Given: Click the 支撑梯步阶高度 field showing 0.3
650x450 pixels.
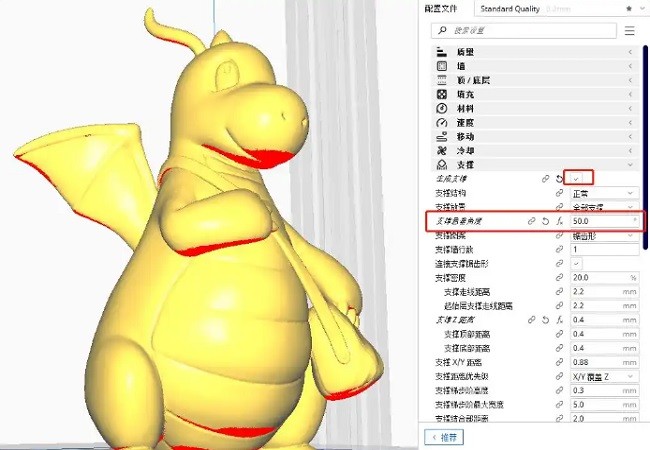Looking at the screenshot, I should (x=604, y=390).
